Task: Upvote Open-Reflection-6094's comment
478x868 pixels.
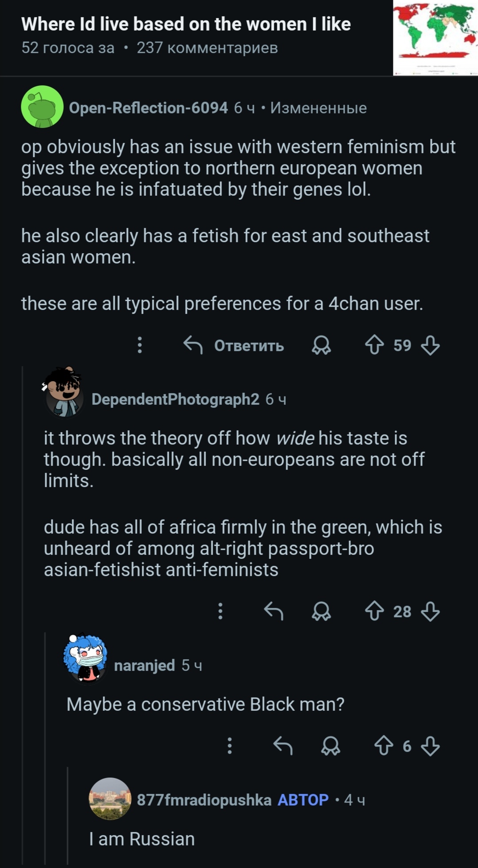Action: click(x=374, y=345)
